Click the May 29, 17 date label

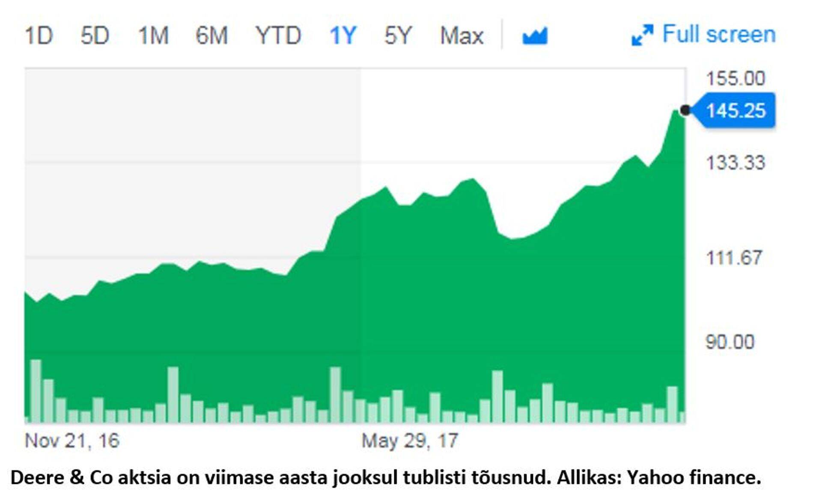click(410, 441)
